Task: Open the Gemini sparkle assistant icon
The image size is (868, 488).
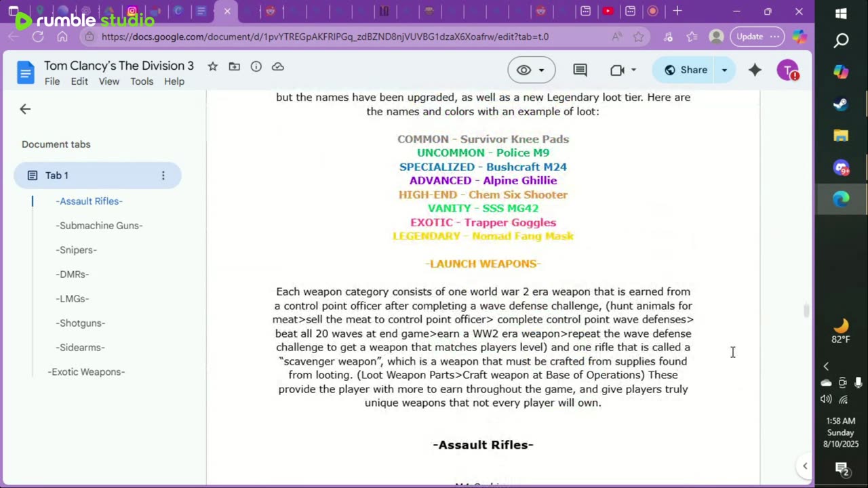Action: [x=755, y=70]
